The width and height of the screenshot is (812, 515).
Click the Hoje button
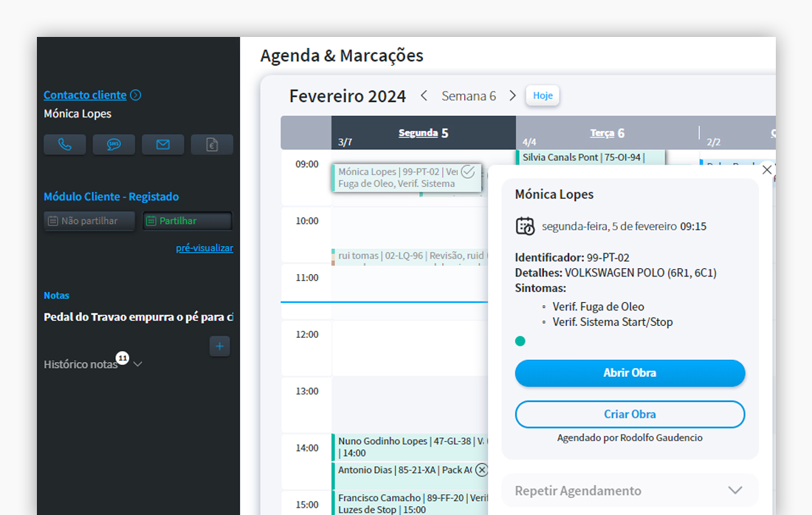point(543,95)
